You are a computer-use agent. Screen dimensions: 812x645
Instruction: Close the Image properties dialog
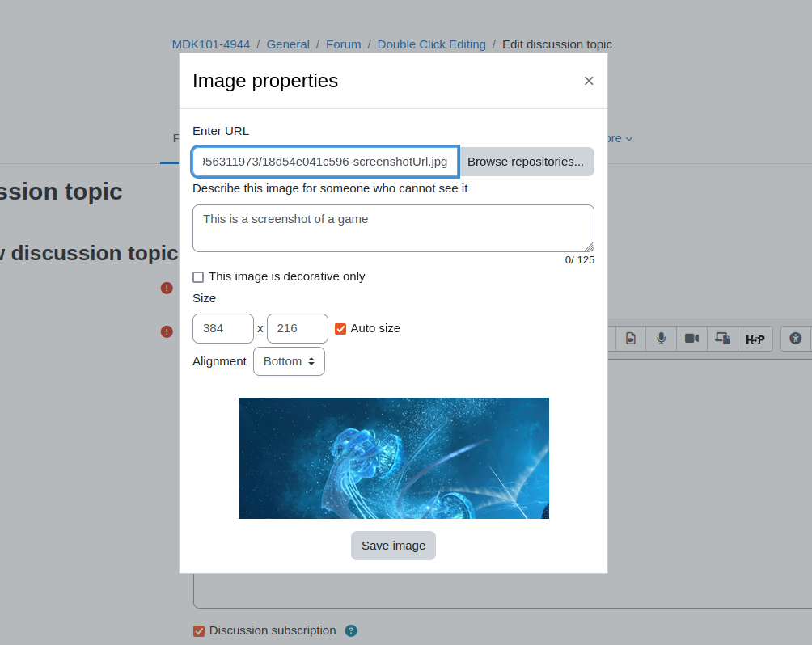click(x=588, y=81)
